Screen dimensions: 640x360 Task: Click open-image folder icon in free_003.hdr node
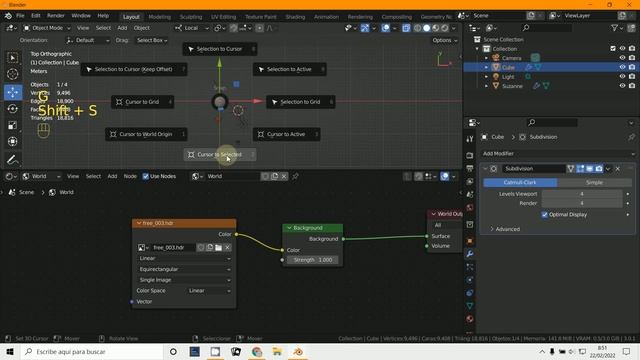[218, 247]
